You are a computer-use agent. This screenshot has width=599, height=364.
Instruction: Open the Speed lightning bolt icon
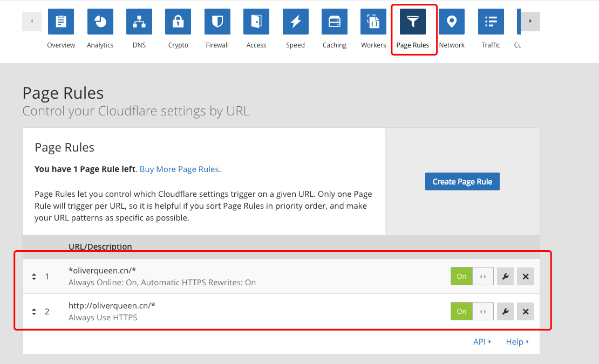coord(295,22)
